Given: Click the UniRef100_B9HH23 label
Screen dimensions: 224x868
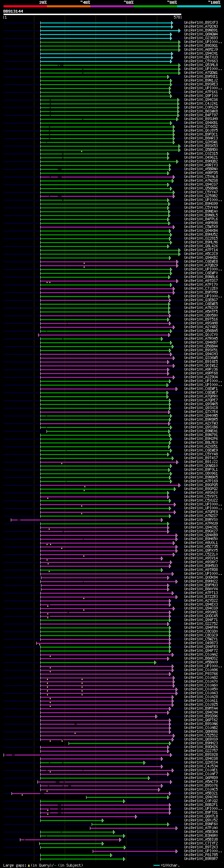Looking at the screenshot, I should pyautogui.click(x=201, y=743).
